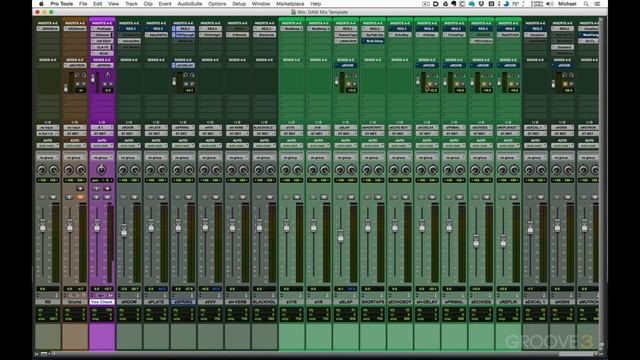Viewport: 640px width, 360px height.
Task: Open macOS Spotlight search icon
Action: tap(586, 4)
